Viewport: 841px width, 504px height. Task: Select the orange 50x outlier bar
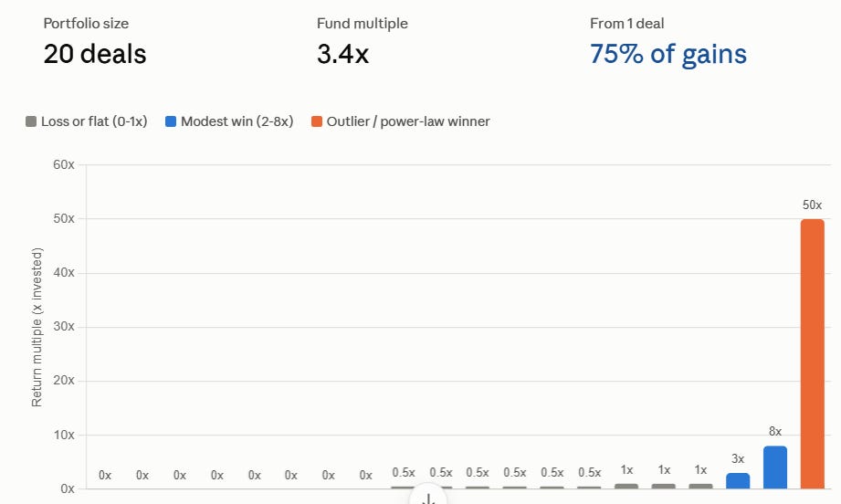[812, 354]
